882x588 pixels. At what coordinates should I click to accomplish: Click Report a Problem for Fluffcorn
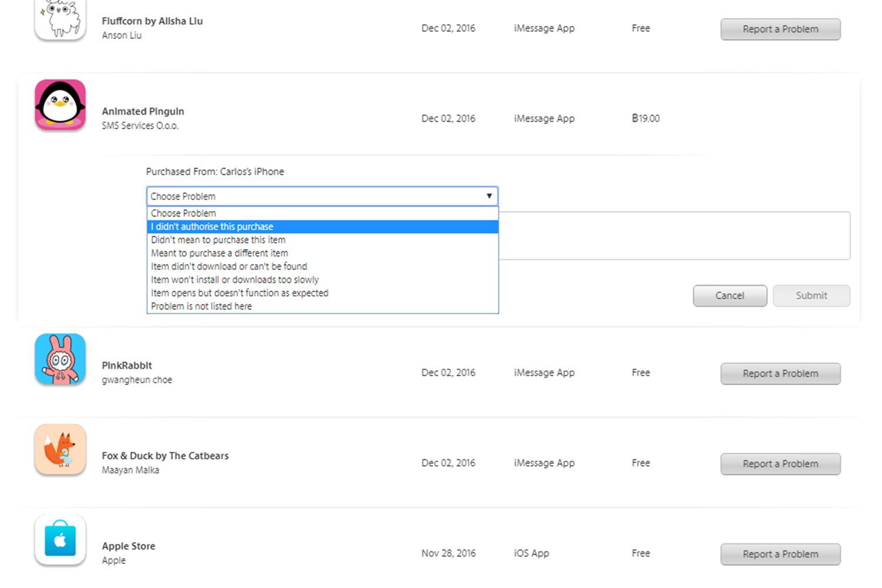click(x=780, y=29)
